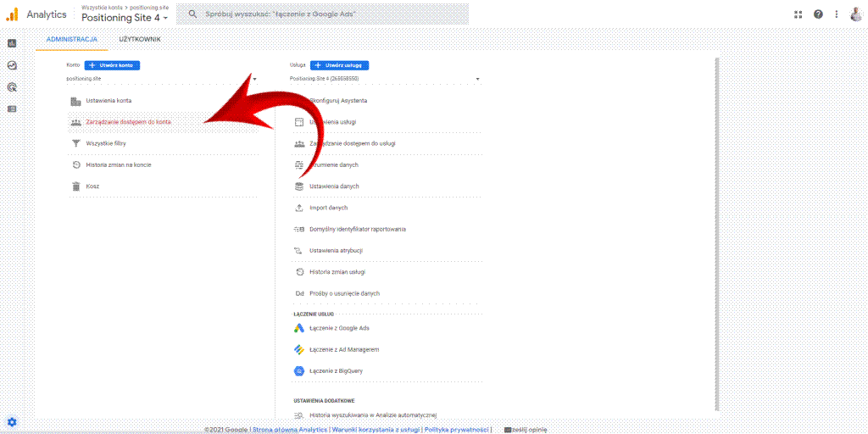
Task: Click the Utwórz konto button
Action: 113,65
